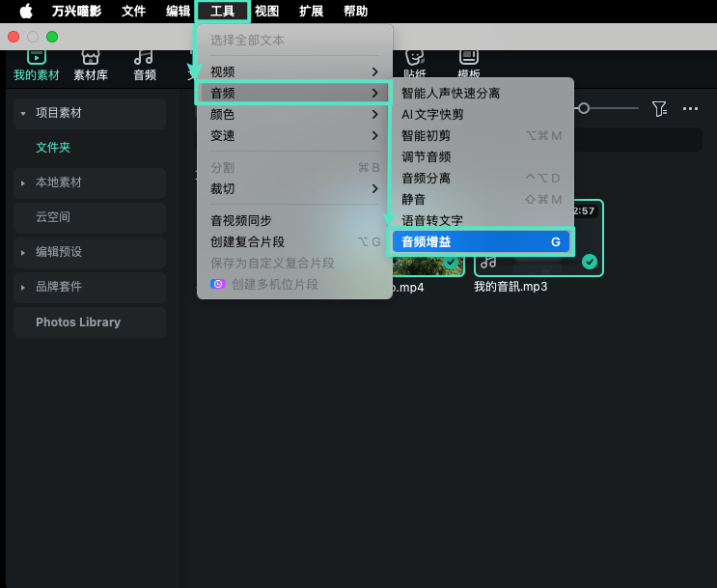Choose 音视频同步 from the menu
The image size is (717, 588).
click(x=294, y=220)
